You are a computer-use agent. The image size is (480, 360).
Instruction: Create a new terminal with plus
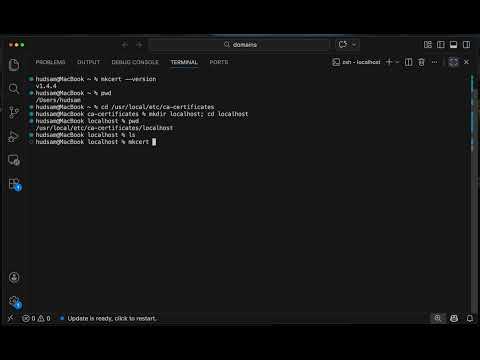point(389,62)
